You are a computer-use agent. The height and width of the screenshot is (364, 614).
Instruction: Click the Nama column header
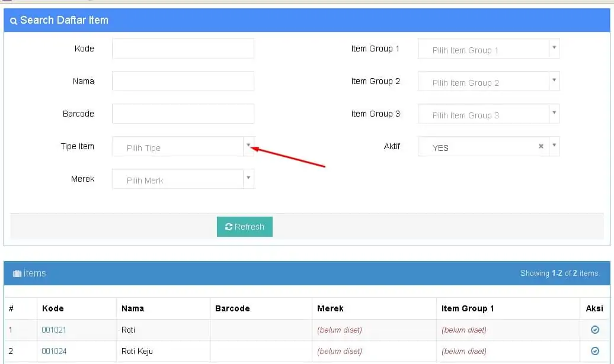[133, 308]
